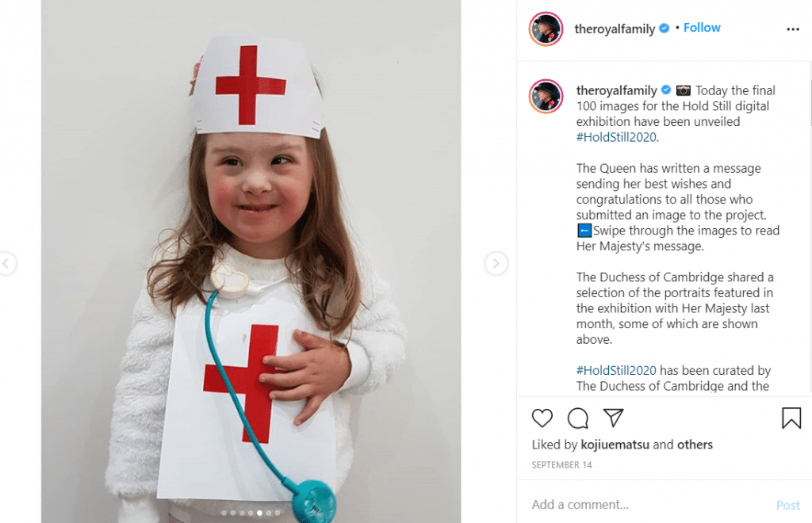812x523 pixels.
Task: Focus the Add a comment field
Action: 647,504
